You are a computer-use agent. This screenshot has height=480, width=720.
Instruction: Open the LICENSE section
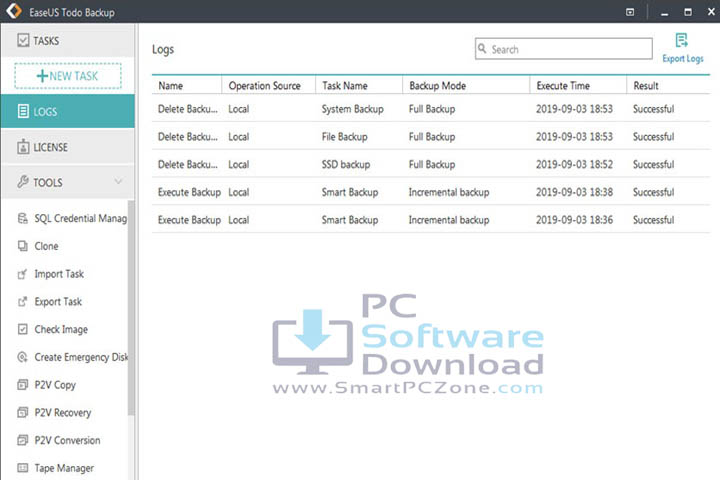pos(68,147)
